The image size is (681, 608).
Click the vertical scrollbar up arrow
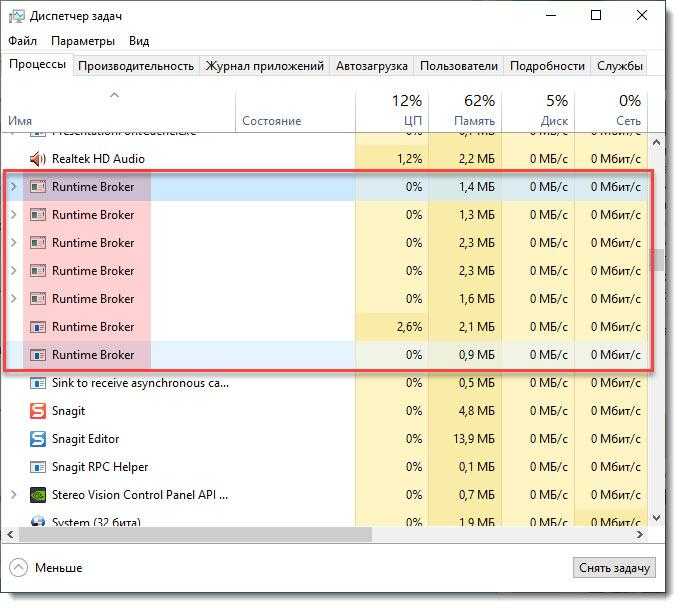click(x=657, y=142)
